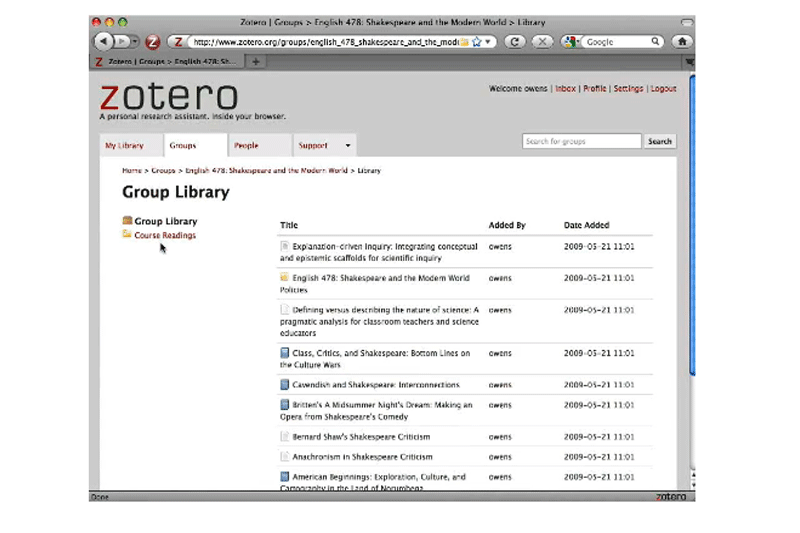Image resolution: width=800 pixels, height=533 pixels.
Task: Open English 478 Shakespeare Policies item
Action: pos(374,284)
